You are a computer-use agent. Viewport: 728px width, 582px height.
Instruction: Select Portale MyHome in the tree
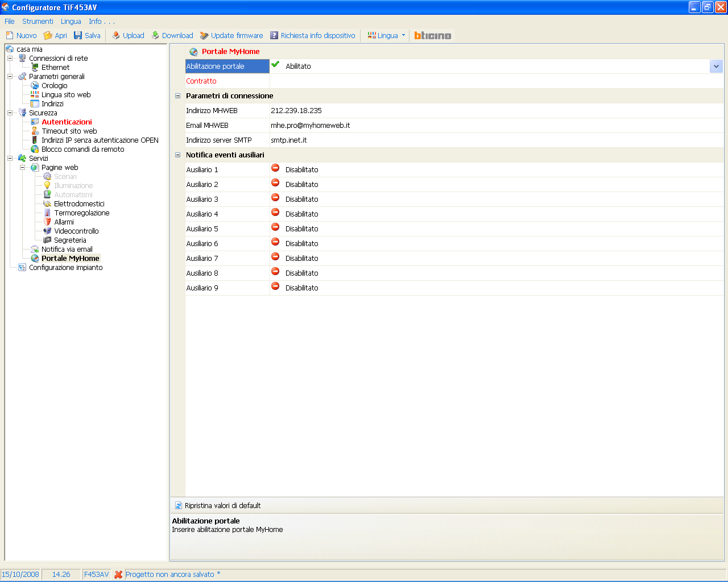[x=71, y=258]
